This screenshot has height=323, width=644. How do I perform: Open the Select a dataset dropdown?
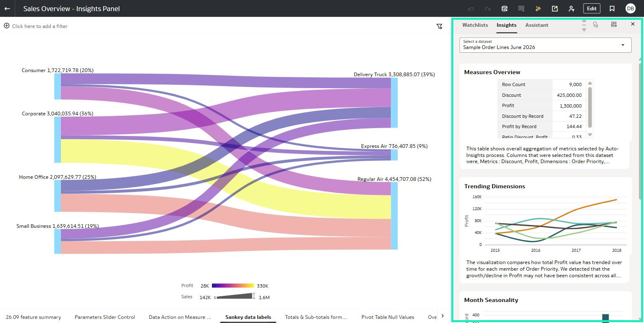pos(546,45)
